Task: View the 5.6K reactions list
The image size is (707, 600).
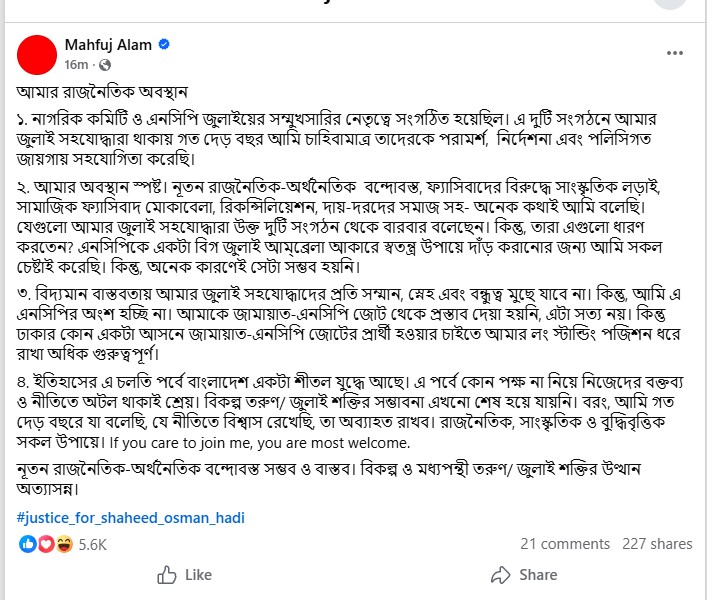Action: [x=92, y=544]
